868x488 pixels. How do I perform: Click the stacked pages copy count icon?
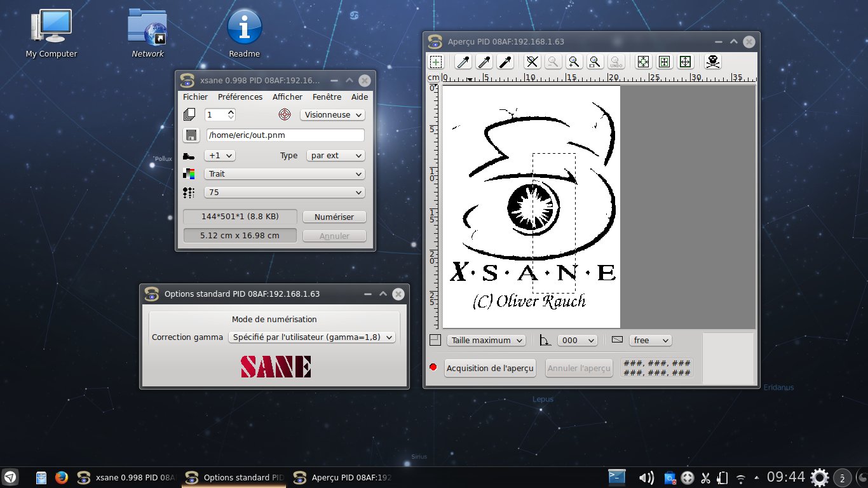pyautogui.click(x=189, y=114)
